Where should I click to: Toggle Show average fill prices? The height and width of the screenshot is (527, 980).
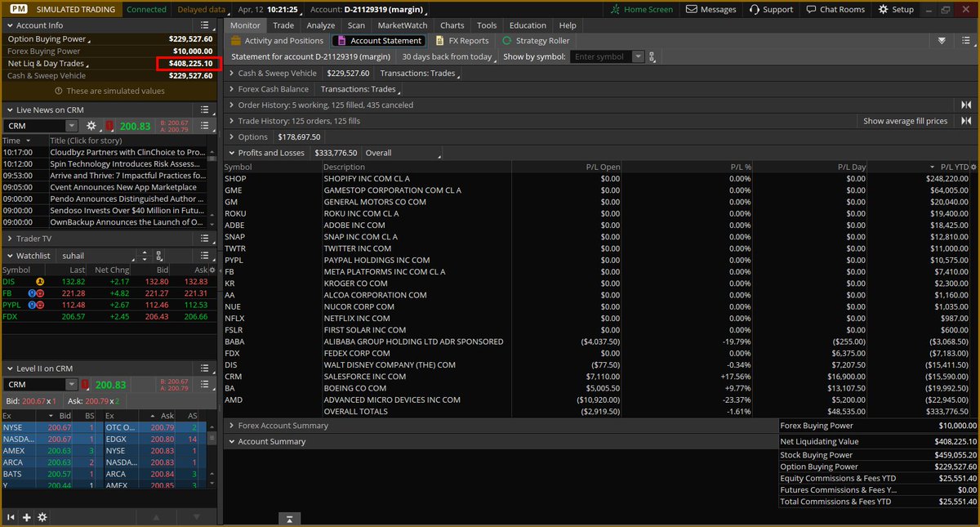[x=906, y=121]
